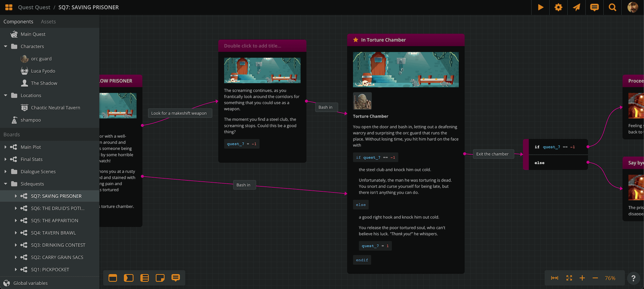This screenshot has height=289, width=644.
Task: Click the Quest Quest breadcrumb link
Action: (34, 7)
